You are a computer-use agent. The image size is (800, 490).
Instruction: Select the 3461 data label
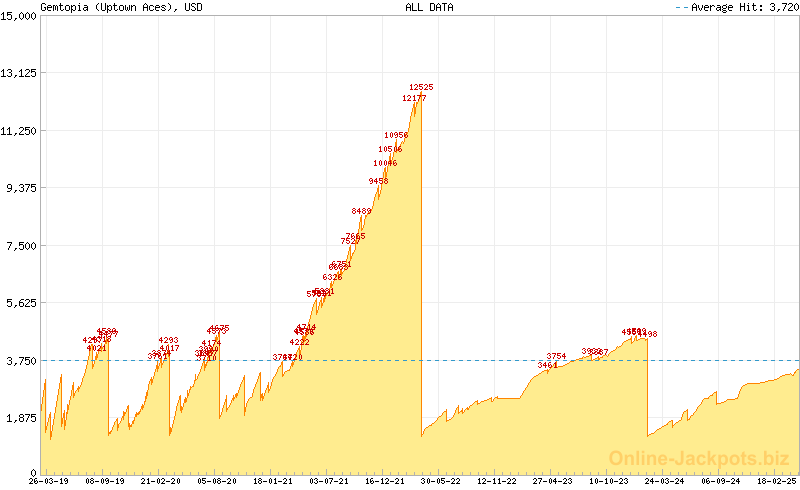(x=547, y=366)
